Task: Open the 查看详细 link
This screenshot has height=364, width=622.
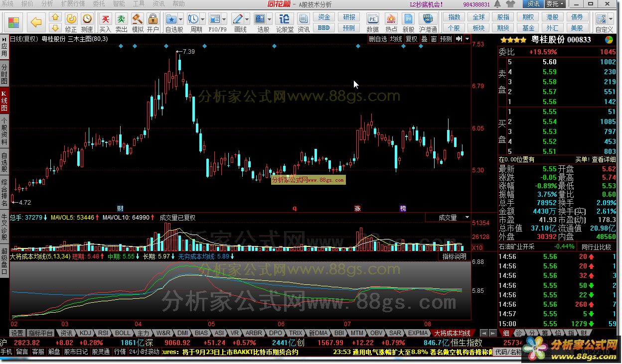Action: [604, 160]
